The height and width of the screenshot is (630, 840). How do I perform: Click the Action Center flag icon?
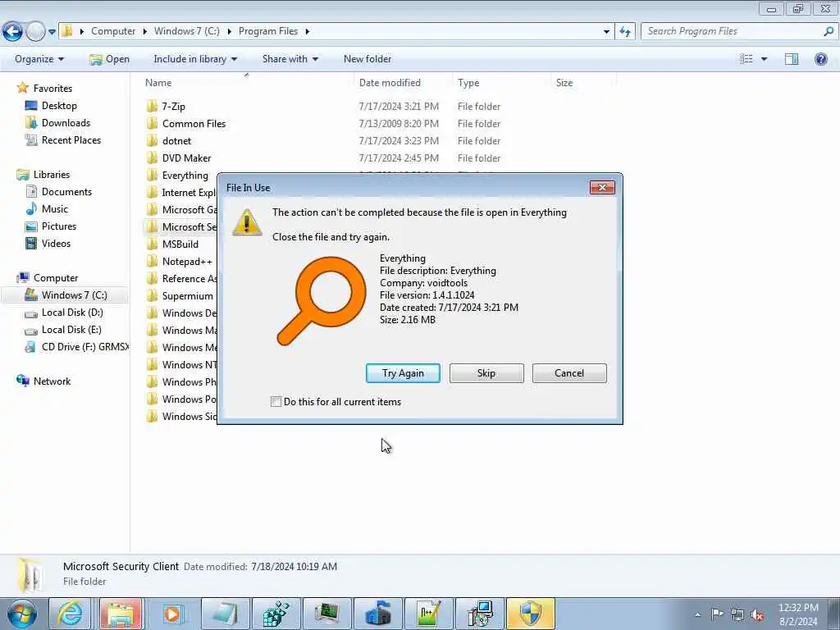pyautogui.click(x=717, y=614)
